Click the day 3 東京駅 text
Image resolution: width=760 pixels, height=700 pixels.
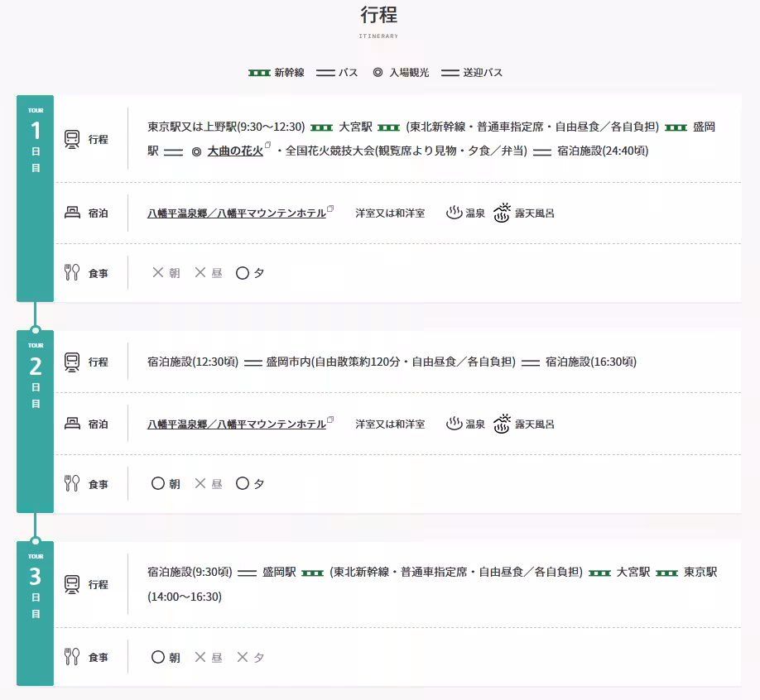click(x=700, y=572)
